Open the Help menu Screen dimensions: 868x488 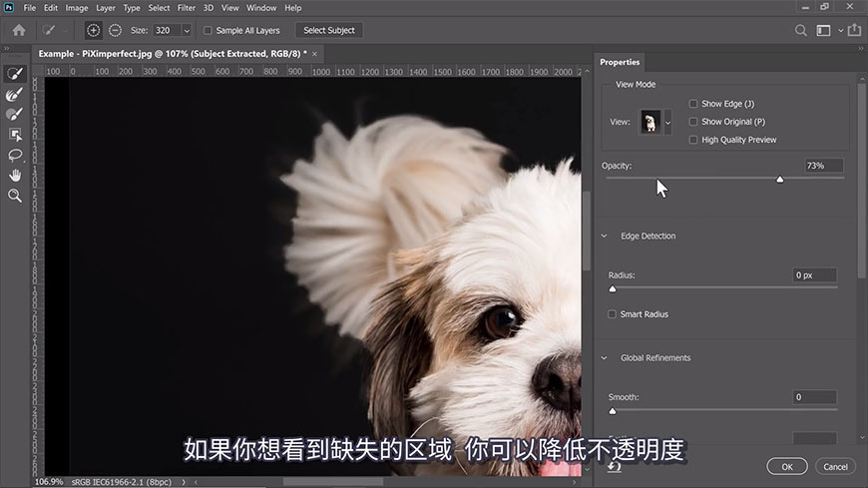[x=293, y=8]
